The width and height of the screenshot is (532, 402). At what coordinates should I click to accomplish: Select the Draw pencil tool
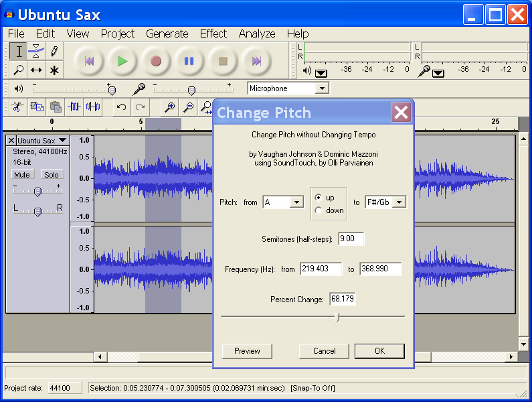[54, 52]
